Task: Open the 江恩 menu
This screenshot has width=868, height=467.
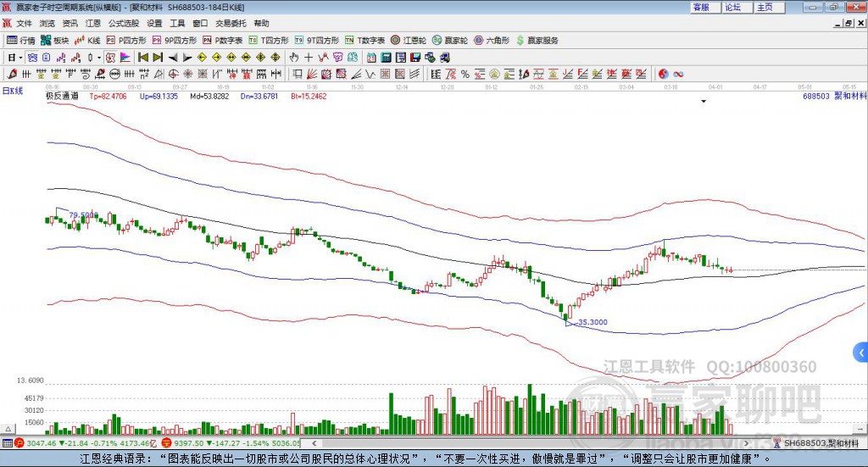Action: (93, 23)
